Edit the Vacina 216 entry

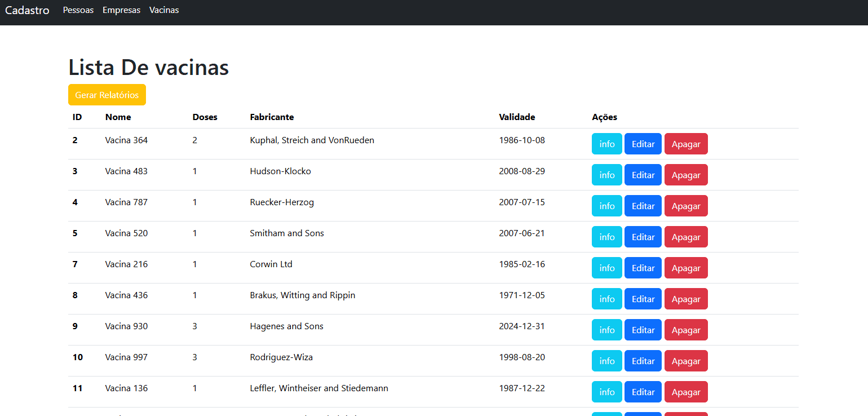click(643, 268)
